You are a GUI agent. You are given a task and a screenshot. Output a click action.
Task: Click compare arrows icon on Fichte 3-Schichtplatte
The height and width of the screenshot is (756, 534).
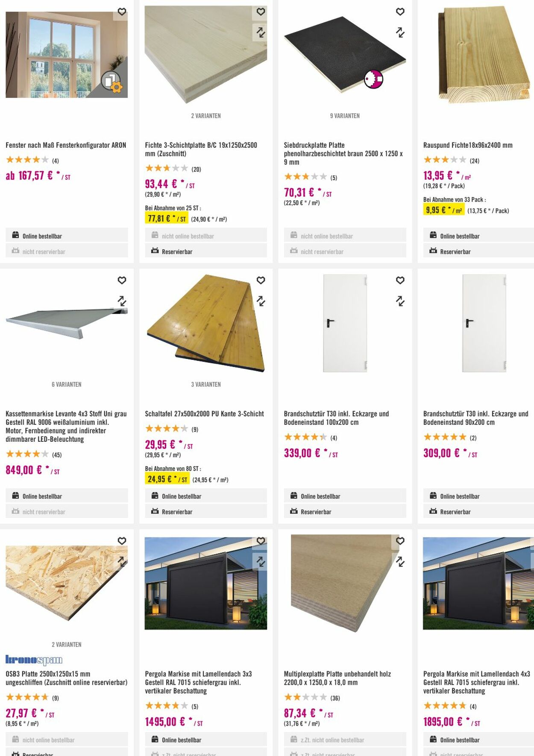[x=261, y=32]
